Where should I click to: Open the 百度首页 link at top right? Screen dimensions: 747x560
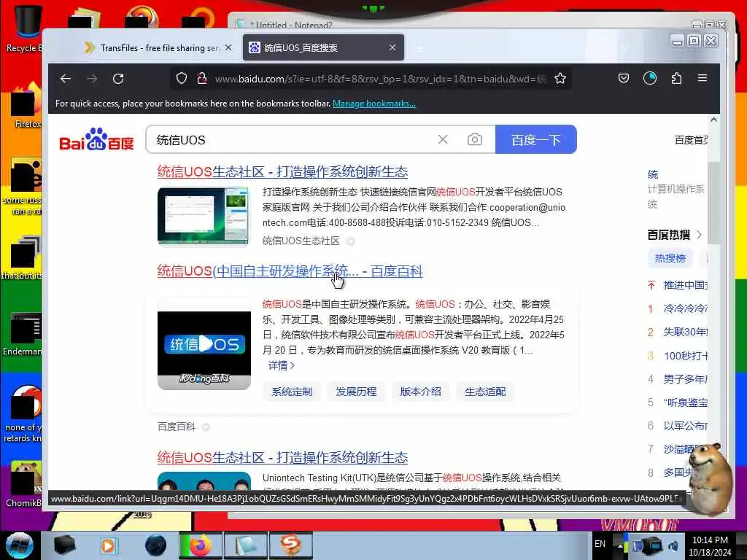(691, 139)
